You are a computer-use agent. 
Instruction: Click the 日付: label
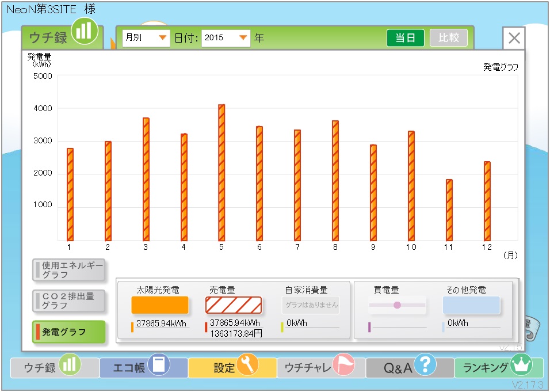pyautogui.click(x=186, y=38)
